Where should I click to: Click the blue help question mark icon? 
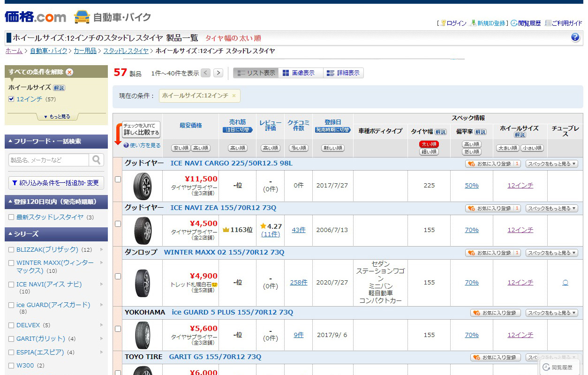click(575, 37)
